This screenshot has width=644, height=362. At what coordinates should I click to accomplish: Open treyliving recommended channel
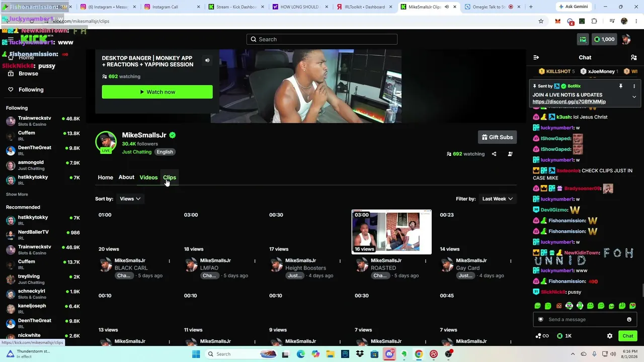[43, 279]
